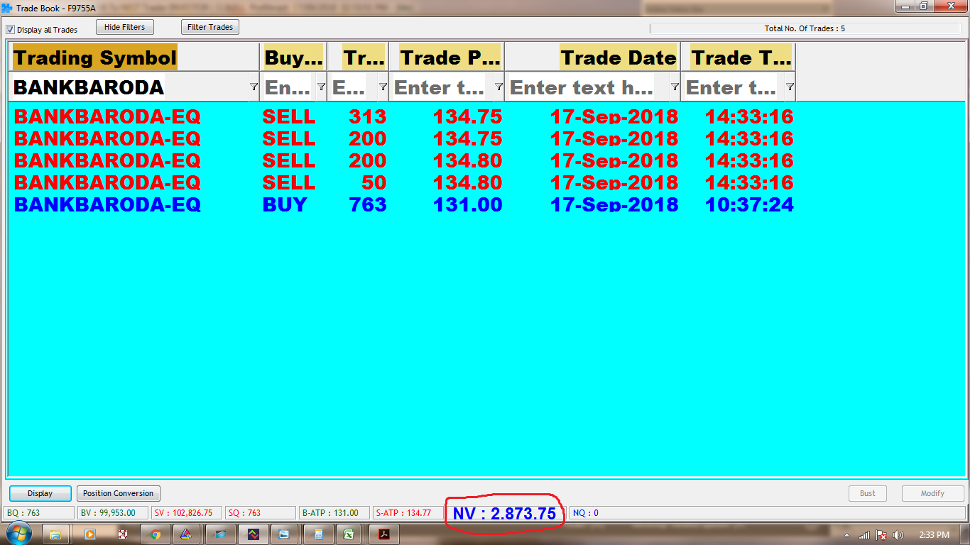This screenshot has width=980, height=545.
Task: Open the volume speaker tray icon
Action: (x=898, y=535)
